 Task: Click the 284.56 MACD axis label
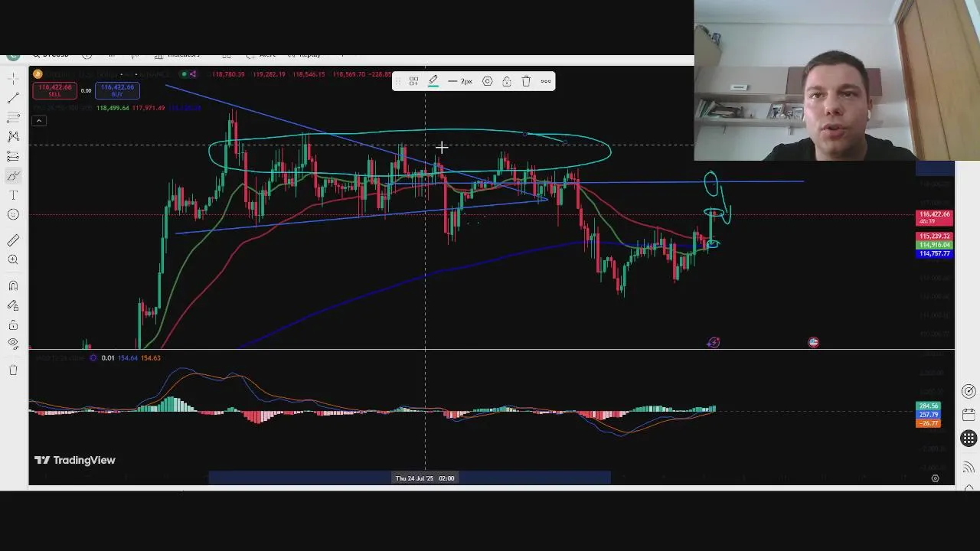tap(928, 406)
